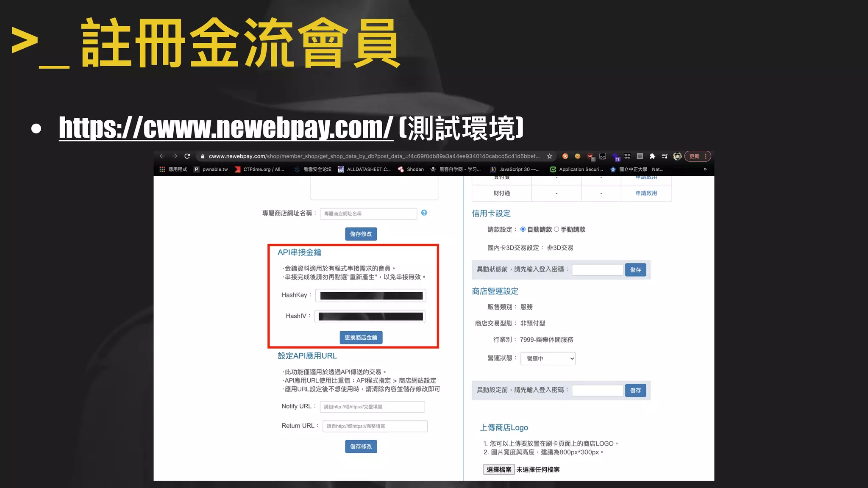Open the pwnable.tw bookmark
This screenshot has width=868, height=488.
[211, 169]
